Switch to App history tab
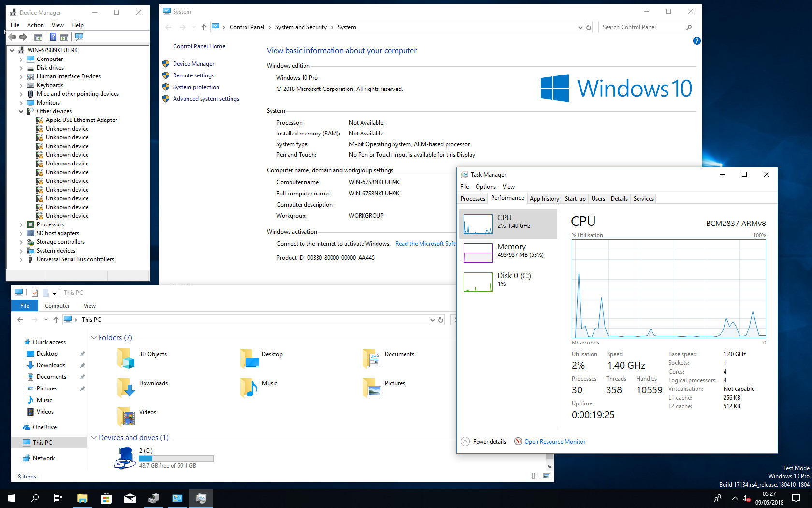Viewport: 812px width, 508px height. coord(544,199)
